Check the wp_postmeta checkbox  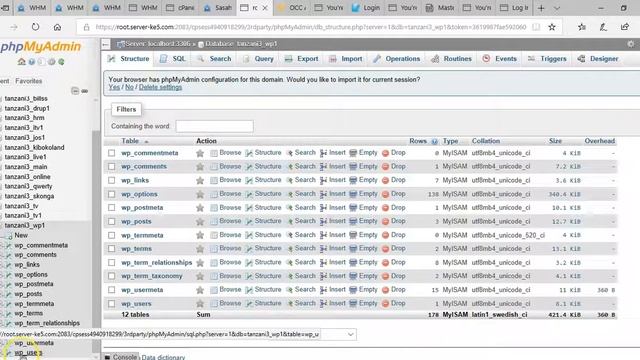[x=111, y=208]
